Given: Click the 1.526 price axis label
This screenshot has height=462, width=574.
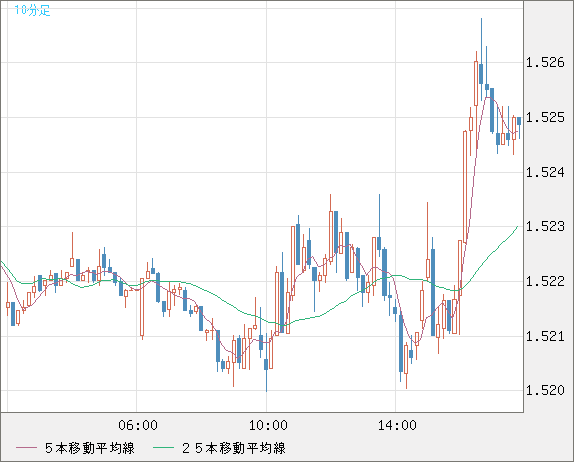Looking at the screenshot, I should 545,62.
